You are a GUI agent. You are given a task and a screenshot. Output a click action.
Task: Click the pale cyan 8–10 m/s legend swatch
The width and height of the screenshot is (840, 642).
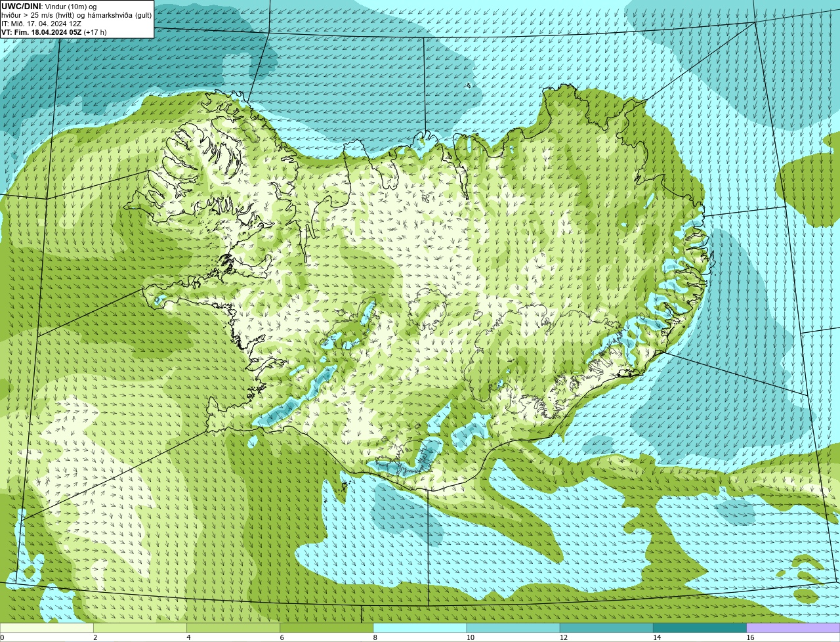pyautogui.click(x=420, y=628)
